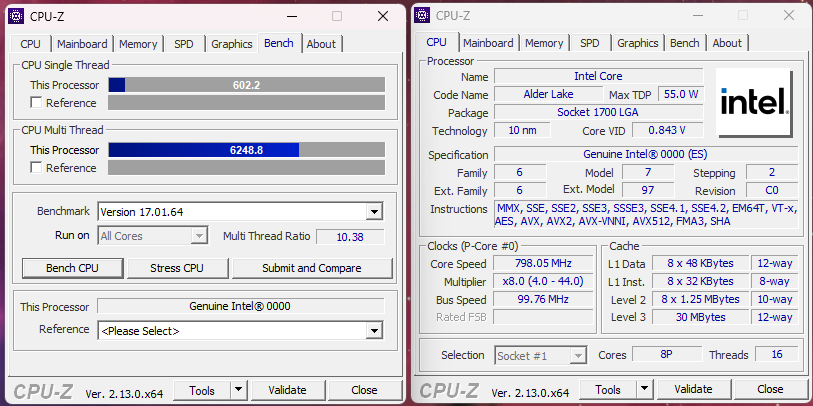
Task: Expand the Tools arrow in the left window
Action: click(239, 390)
